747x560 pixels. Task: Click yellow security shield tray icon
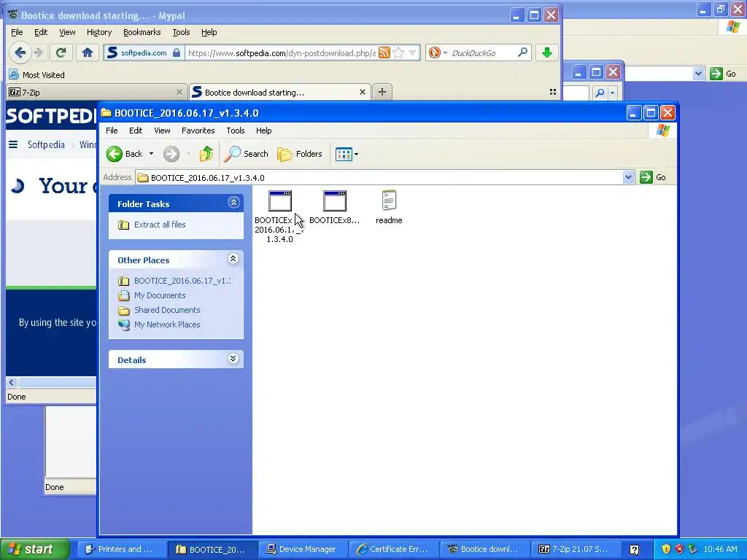pyautogui.click(x=666, y=549)
